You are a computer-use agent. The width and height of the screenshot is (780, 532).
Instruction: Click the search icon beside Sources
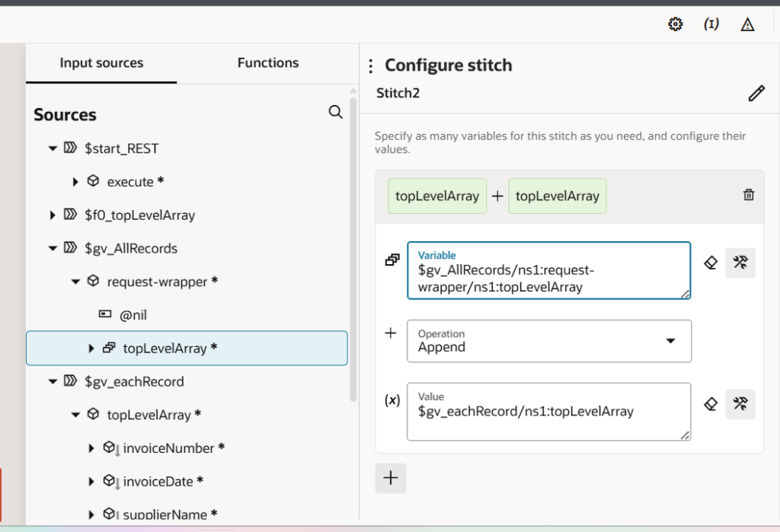[x=335, y=113]
